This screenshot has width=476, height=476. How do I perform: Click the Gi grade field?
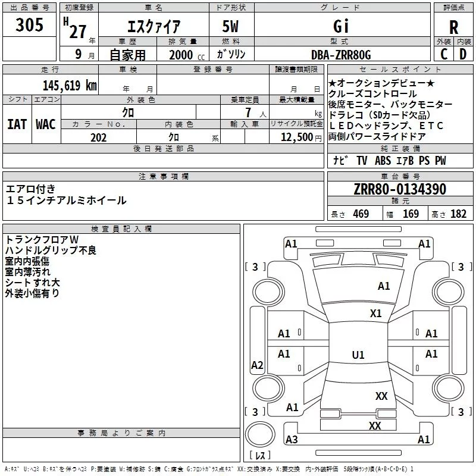(x=340, y=27)
